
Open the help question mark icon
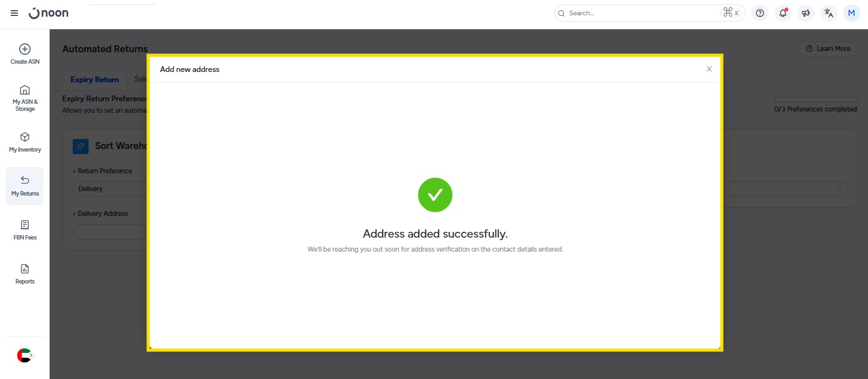pos(760,13)
